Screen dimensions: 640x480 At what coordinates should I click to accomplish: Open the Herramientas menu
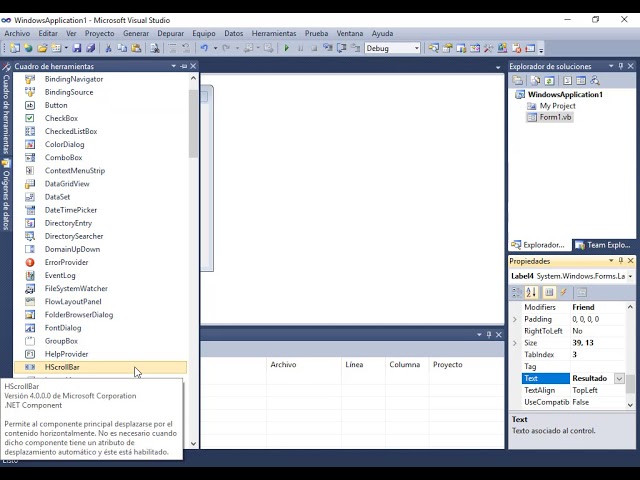pyautogui.click(x=274, y=33)
